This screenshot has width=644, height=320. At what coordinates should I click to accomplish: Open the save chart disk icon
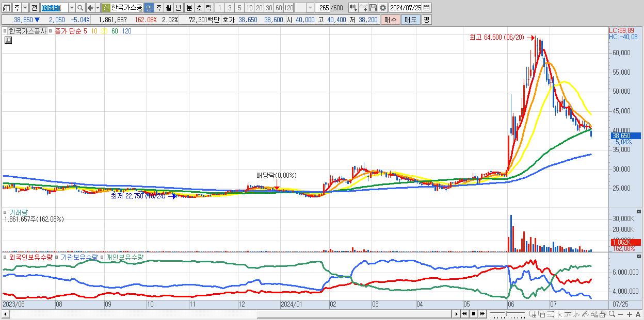(373, 8)
